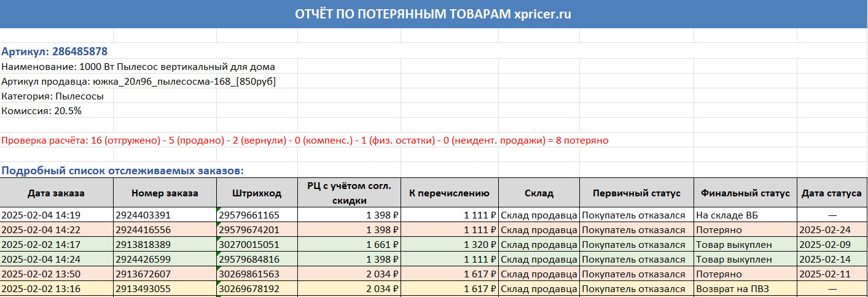Click the 'Артикул: 286485878' heading cell
This screenshot has height=297, width=868.
(55, 52)
